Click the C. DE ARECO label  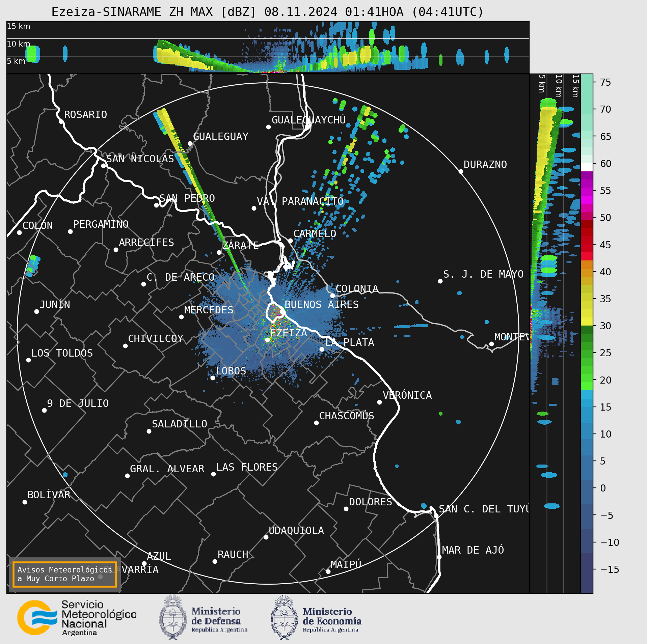pos(181,277)
